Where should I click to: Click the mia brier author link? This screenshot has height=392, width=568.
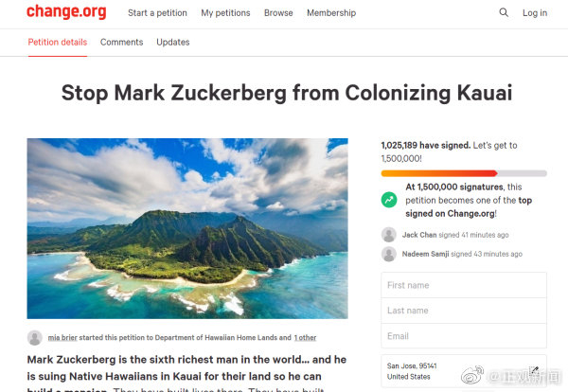coord(63,337)
